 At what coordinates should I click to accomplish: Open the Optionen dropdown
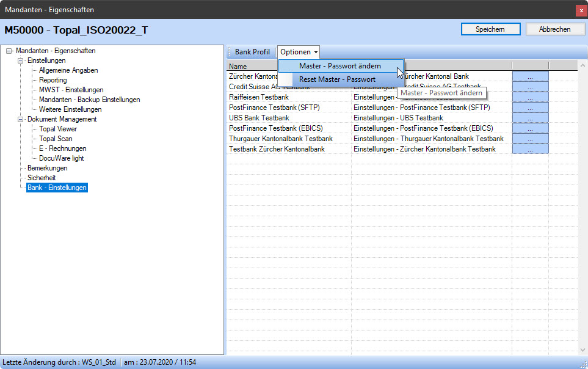[299, 52]
